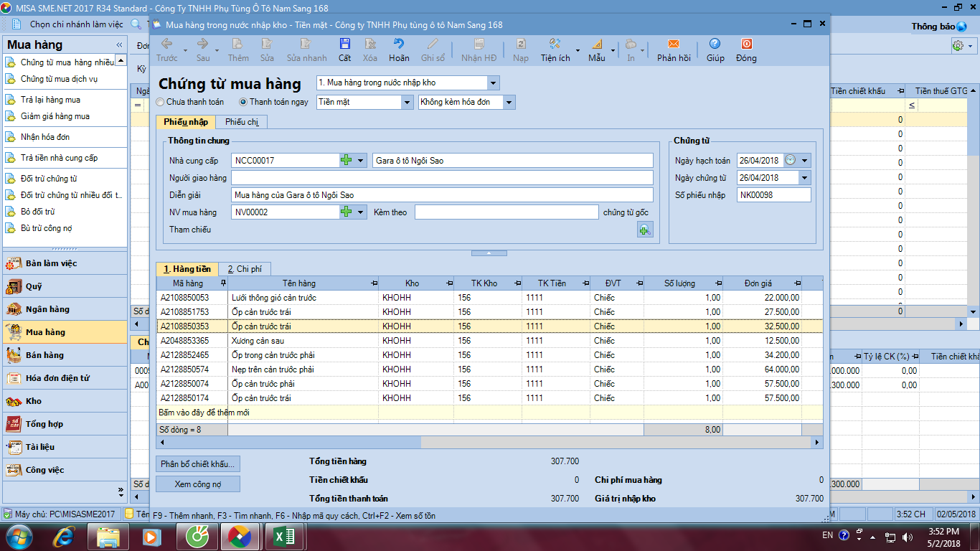Image resolution: width=980 pixels, height=551 pixels.
Task: Open Nhận hóa đơn sidebar link
Action: coord(45,137)
